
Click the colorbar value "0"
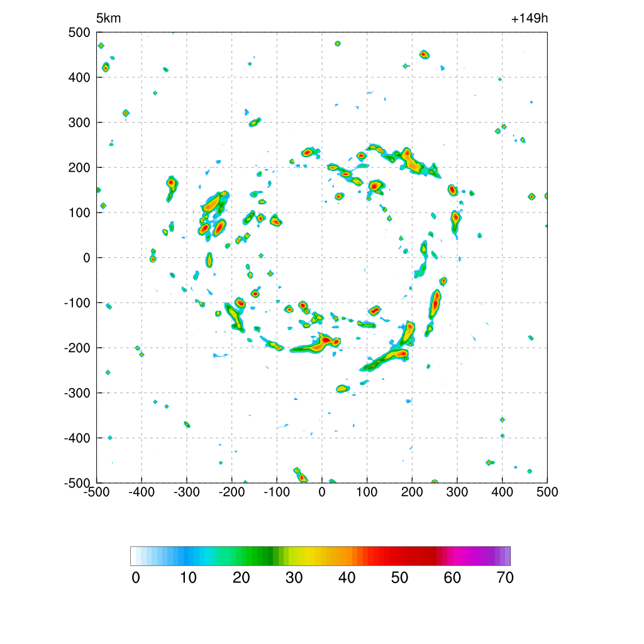coord(136,578)
